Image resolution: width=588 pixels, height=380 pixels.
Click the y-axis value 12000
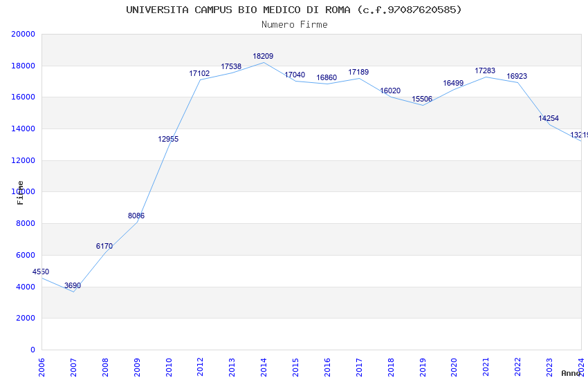(x=24, y=160)
